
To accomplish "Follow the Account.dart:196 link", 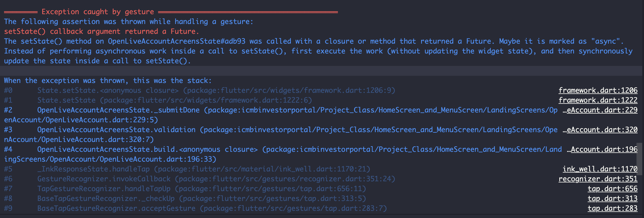I will 604,149.
